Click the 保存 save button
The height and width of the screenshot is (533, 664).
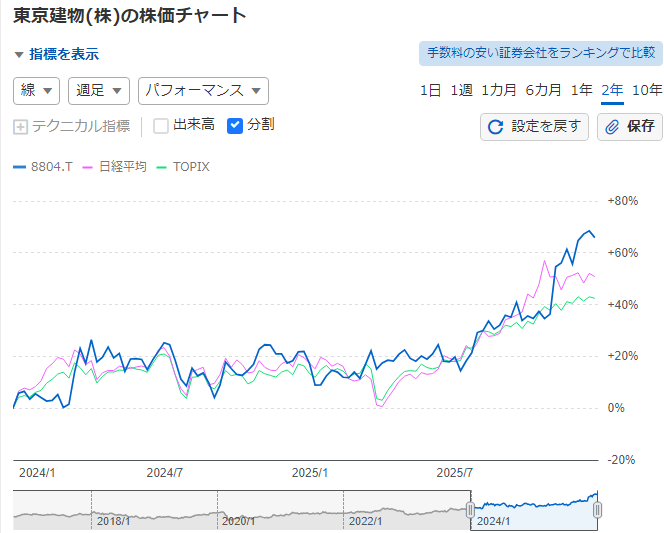point(630,127)
